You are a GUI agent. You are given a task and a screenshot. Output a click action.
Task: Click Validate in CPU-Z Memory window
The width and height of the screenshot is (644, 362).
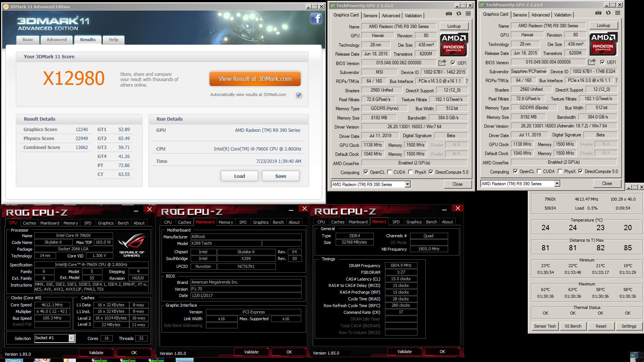click(x=404, y=352)
